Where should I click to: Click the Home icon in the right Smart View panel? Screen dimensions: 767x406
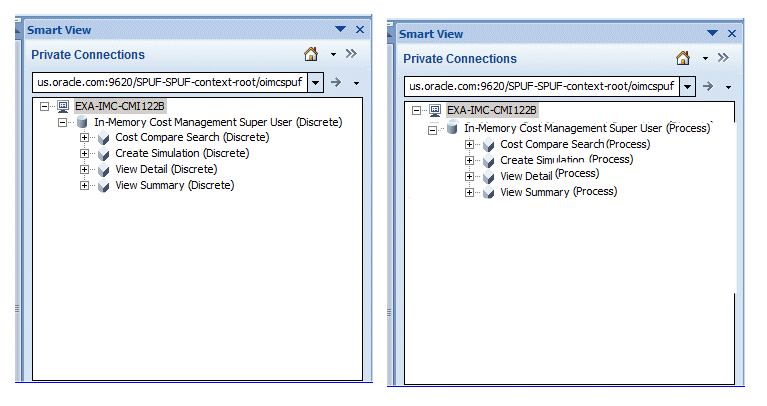point(683,58)
